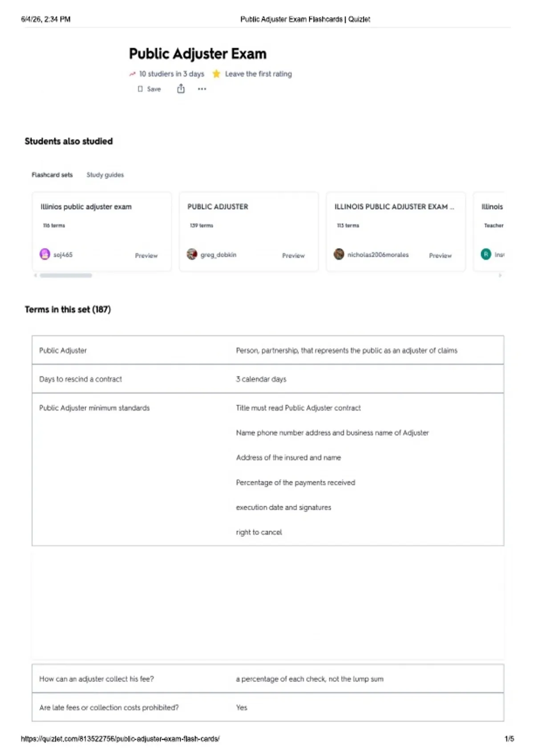Switch to the Study guides tab
The height and width of the screenshot is (756, 534).
[105, 175]
